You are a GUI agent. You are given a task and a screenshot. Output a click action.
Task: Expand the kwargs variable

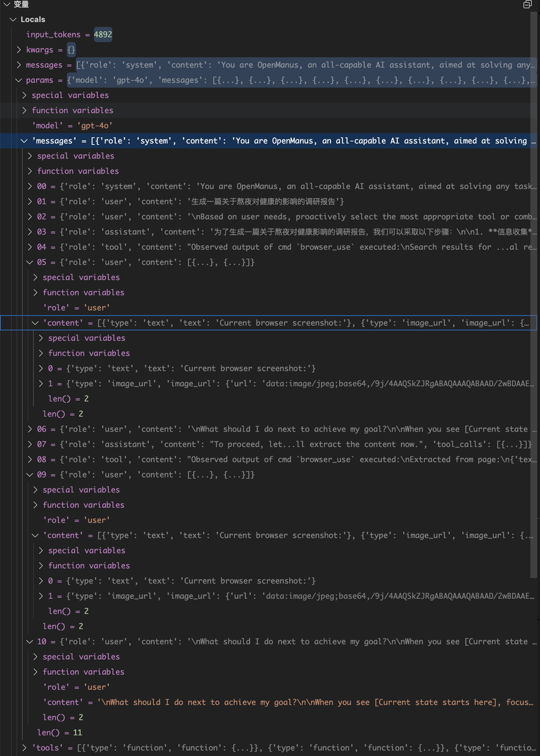(x=19, y=50)
